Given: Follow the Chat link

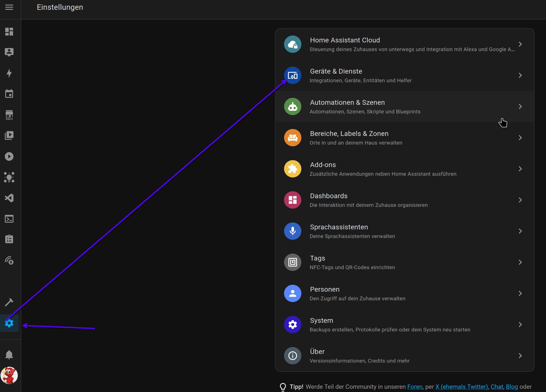Looking at the screenshot, I should (497, 387).
